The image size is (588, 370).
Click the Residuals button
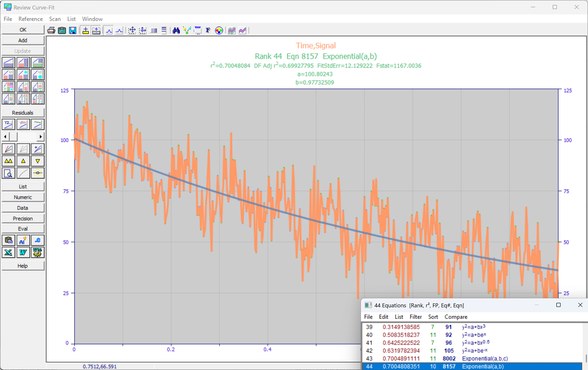tap(23, 112)
